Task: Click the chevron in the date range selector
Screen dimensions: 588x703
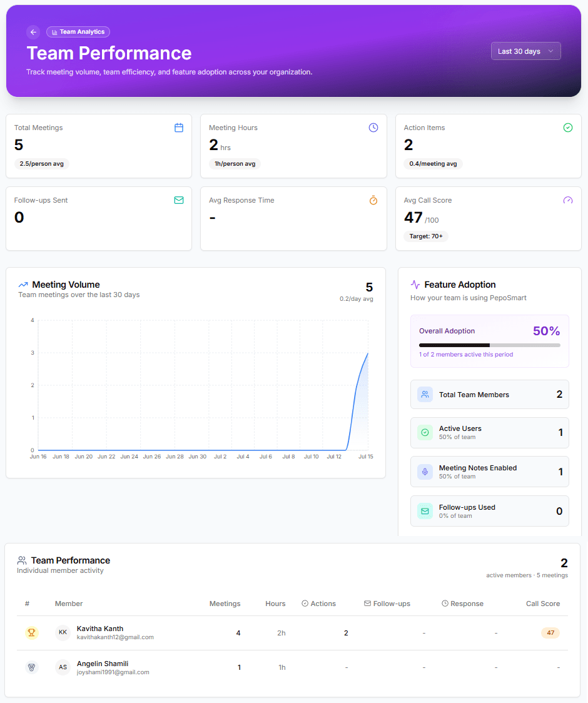Action: [550, 51]
